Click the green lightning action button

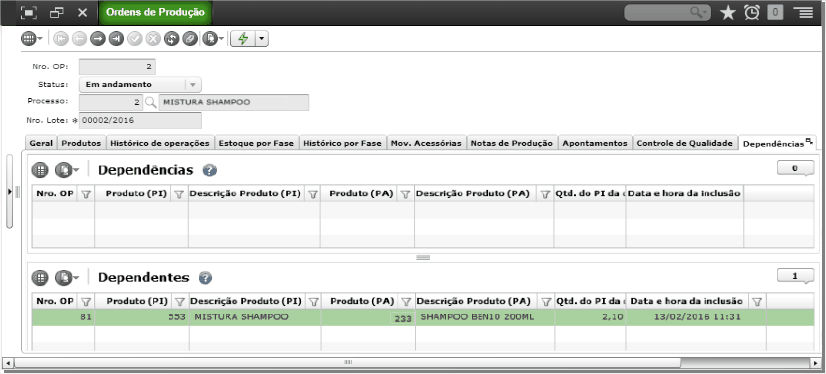click(x=243, y=38)
